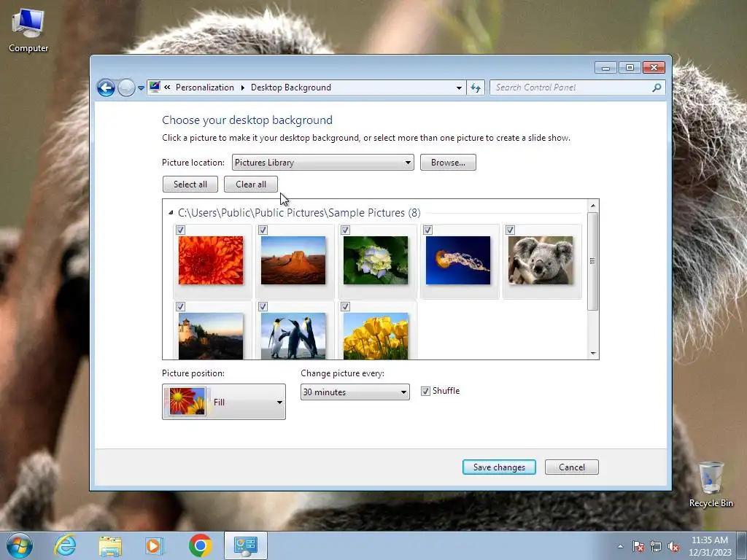747x560 pixels.
Task: Open the Picture location dropdown
Action: (x=322, y=163)
